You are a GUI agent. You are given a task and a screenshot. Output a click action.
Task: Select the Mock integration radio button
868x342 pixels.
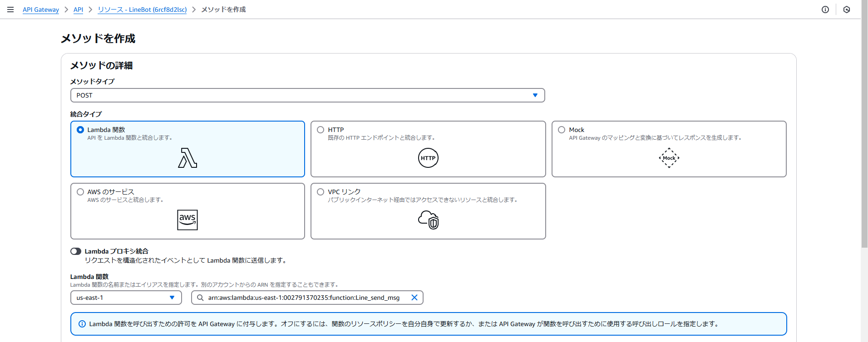[x=562, y=130]
